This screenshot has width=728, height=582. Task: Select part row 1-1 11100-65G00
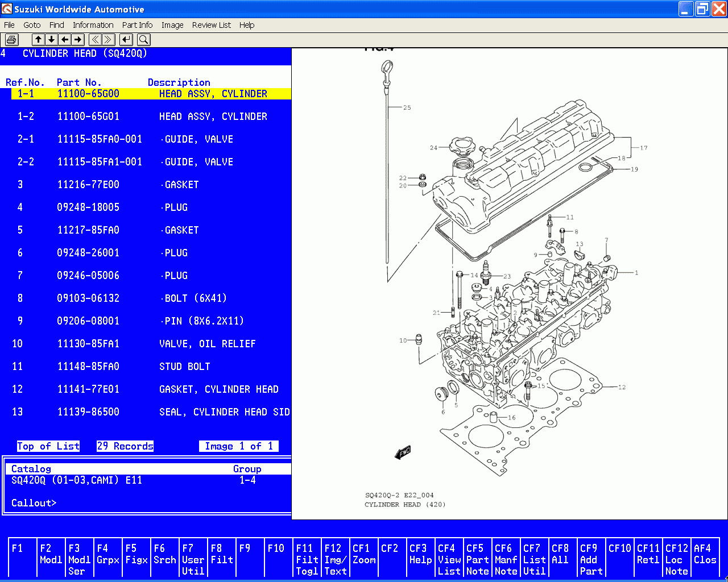click(x=151, y=94)
